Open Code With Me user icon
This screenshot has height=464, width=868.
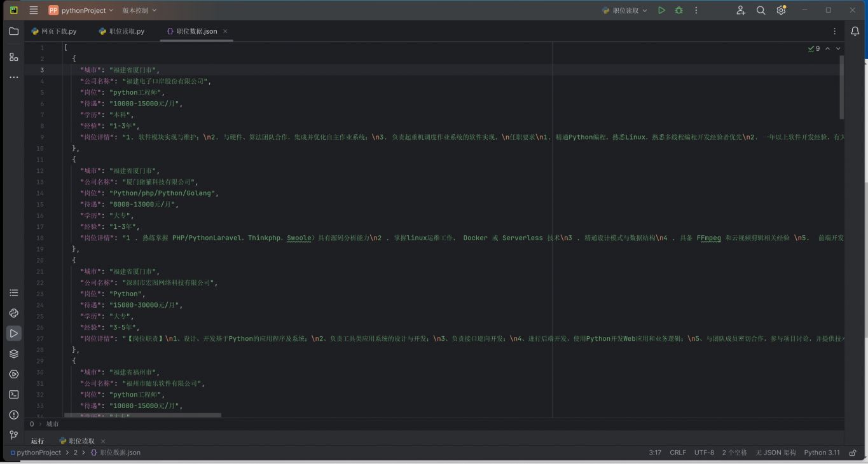[741, 10]
